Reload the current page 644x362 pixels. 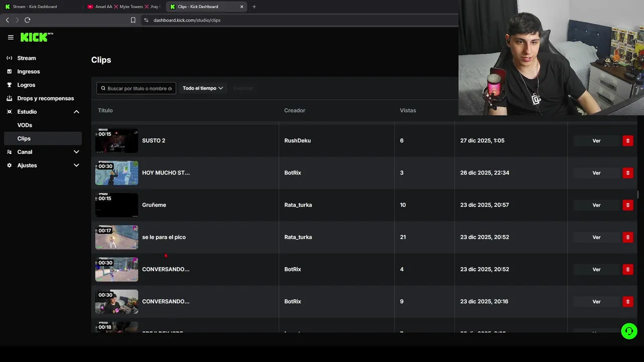coord(28,20)
